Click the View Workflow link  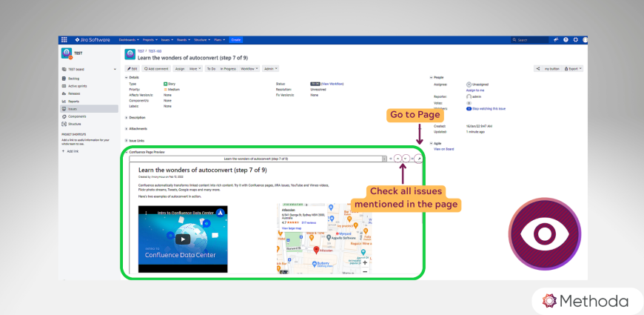coord(332,84)
